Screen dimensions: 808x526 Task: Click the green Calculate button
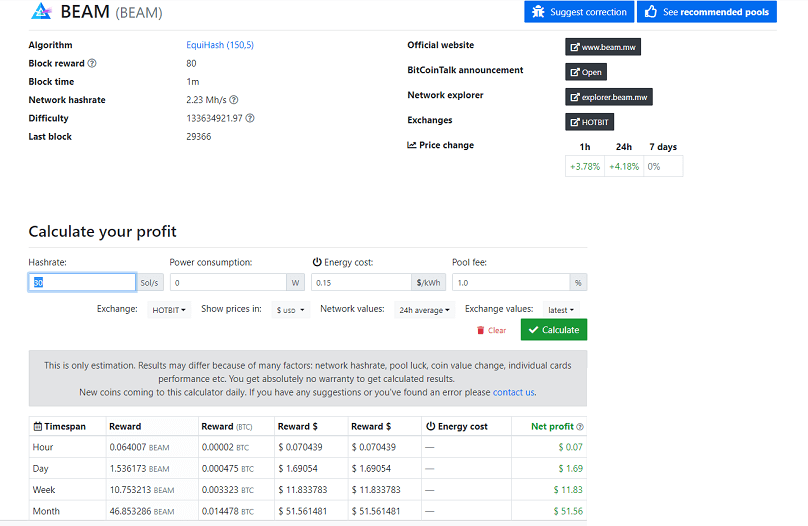[x=554, y=330]
